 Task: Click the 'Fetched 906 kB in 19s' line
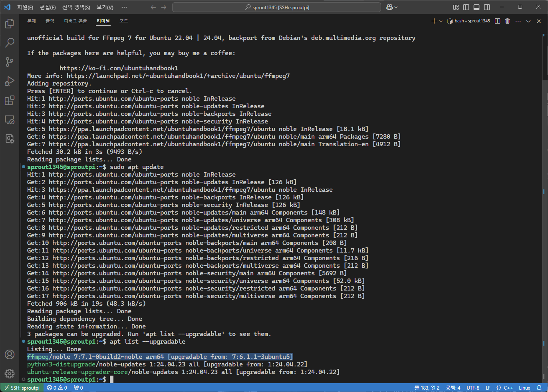[86, 303]
